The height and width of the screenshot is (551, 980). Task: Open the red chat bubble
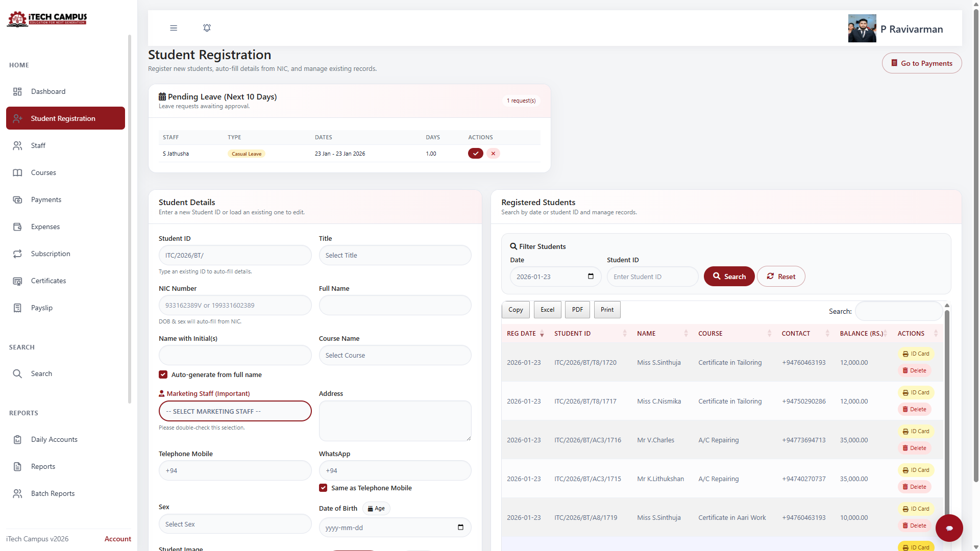pyautogui.click(x=949, y=528)
